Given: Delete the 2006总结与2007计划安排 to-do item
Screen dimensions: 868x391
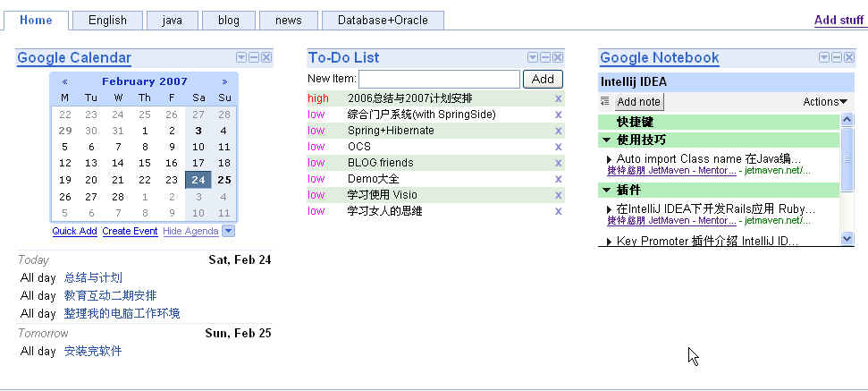Looking at the screenshot, I should click(558, 98).
